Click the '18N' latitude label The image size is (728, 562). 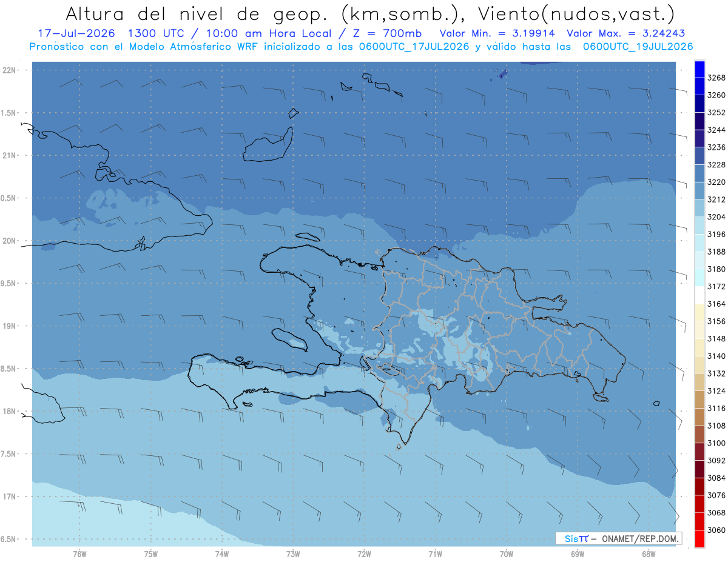[9, 411]
